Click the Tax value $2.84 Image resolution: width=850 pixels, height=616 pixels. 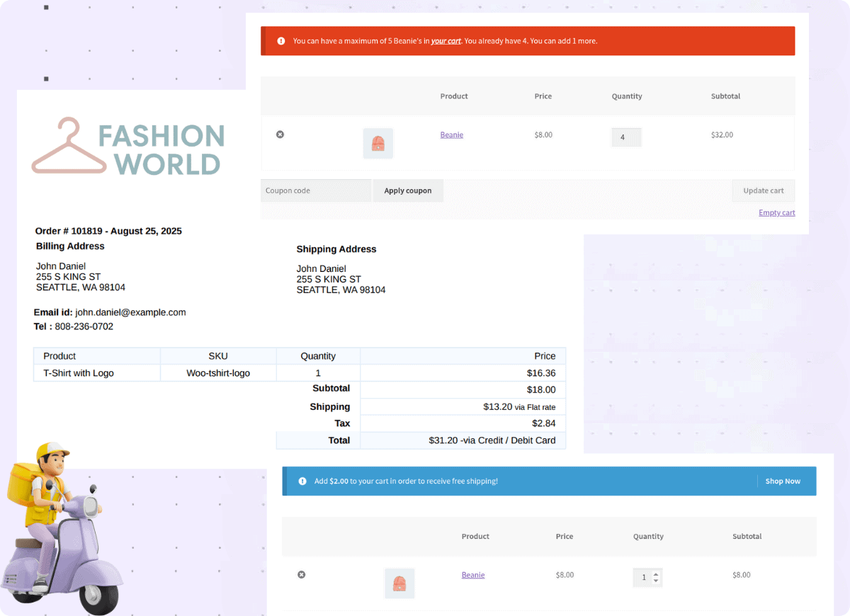tap(544, 423)
